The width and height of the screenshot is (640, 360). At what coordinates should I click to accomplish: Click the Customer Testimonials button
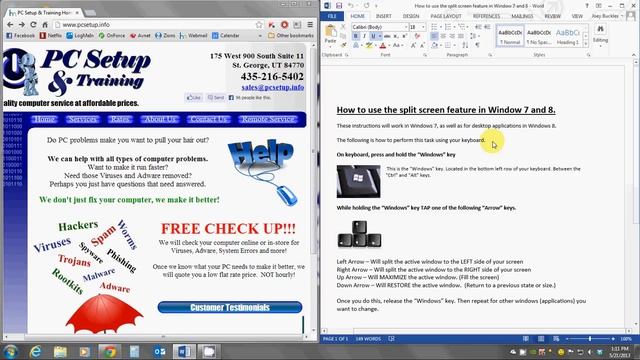[230, 307]
